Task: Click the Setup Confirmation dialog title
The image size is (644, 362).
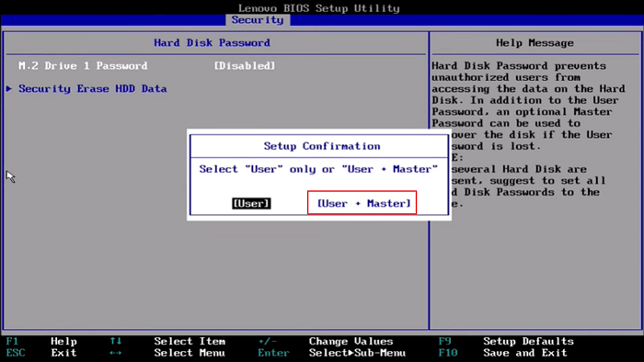Action: pyautogui.click(x=322, y=146)
